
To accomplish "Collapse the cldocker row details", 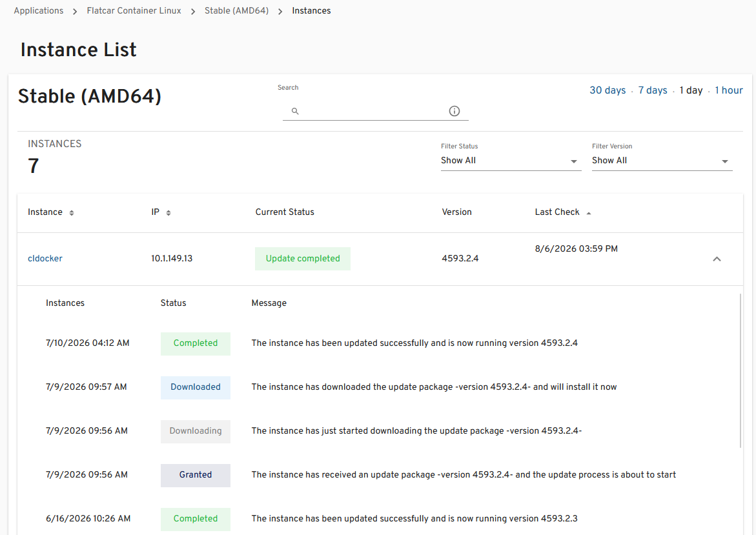I will 717,259.
